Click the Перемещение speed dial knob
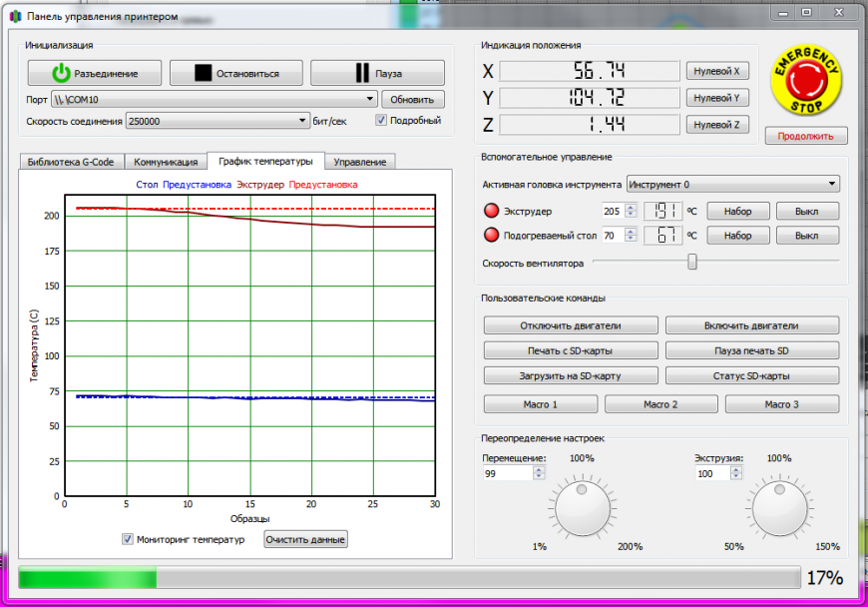The height and width of the screenshot is (607, 868). click(x=583, y=508)
